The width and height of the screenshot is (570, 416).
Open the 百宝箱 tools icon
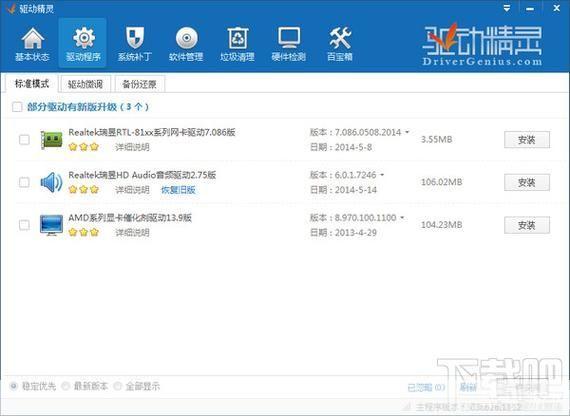click(x=340, y=44)
